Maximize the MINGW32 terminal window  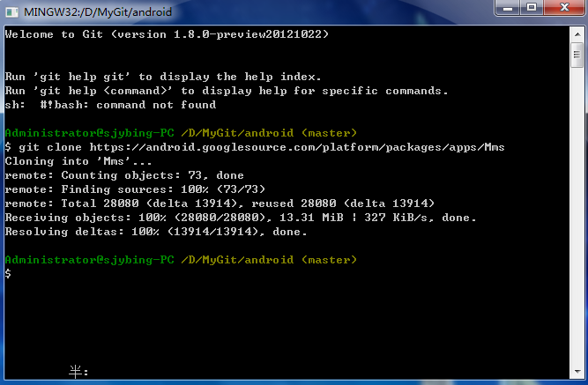[532, 8]
